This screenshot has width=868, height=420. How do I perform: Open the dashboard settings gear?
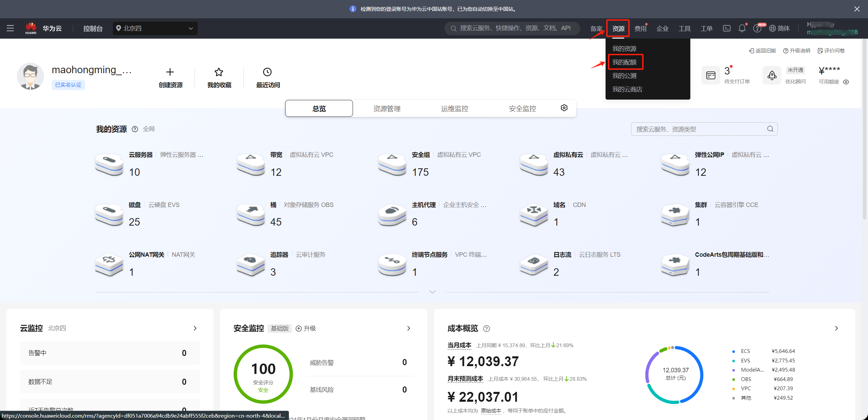tap(564, 108)
